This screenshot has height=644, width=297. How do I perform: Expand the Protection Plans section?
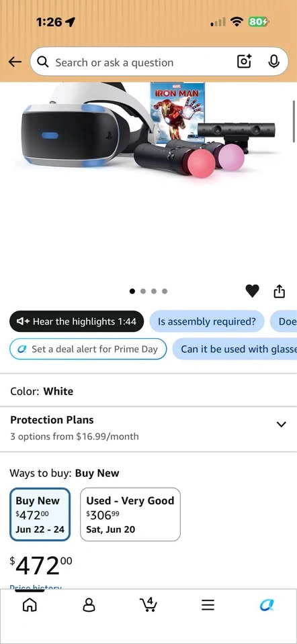click(148, 427)
